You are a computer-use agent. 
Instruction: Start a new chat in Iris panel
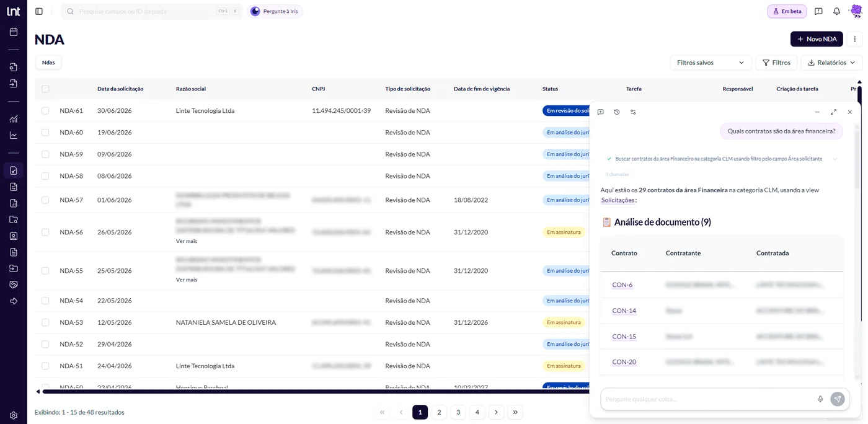coord(600,112)
